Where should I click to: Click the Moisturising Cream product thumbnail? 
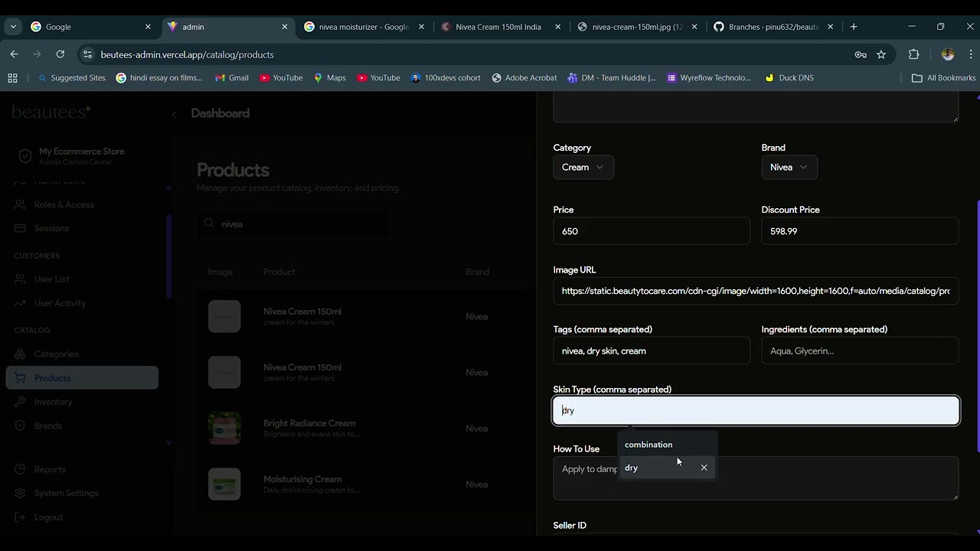pyautogui.click(x=224, y=484)
